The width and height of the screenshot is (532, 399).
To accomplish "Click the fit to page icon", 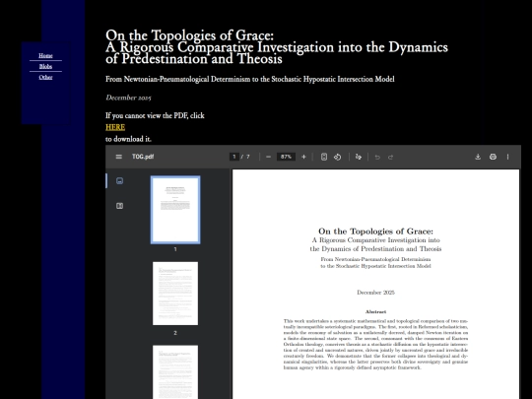I will coord(324,157).
